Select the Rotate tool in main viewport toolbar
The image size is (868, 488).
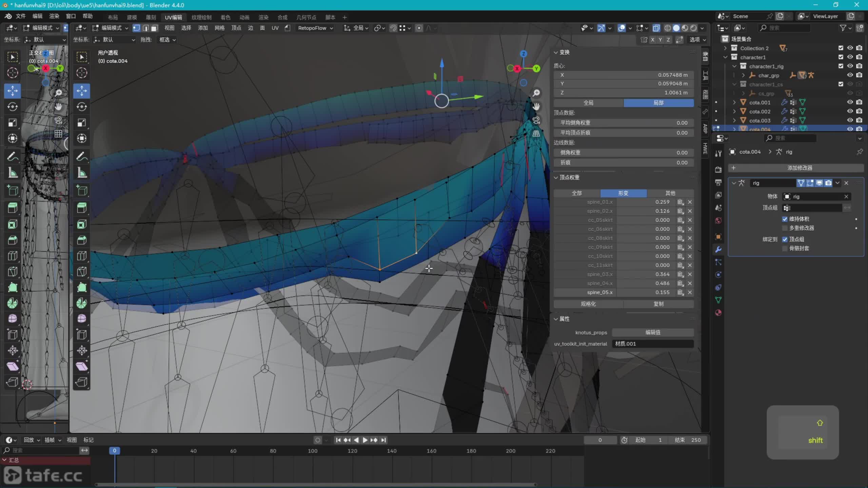click(82, 107)
